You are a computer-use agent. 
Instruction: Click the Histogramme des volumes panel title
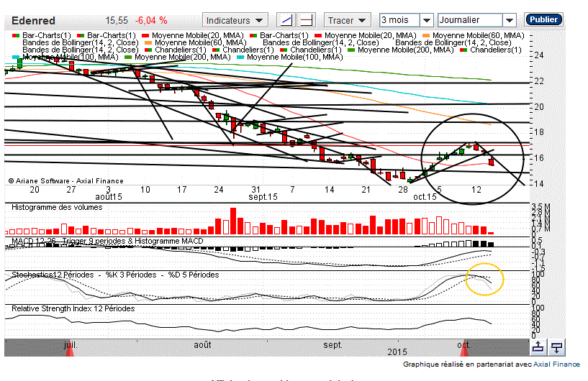tap(57, 207)
